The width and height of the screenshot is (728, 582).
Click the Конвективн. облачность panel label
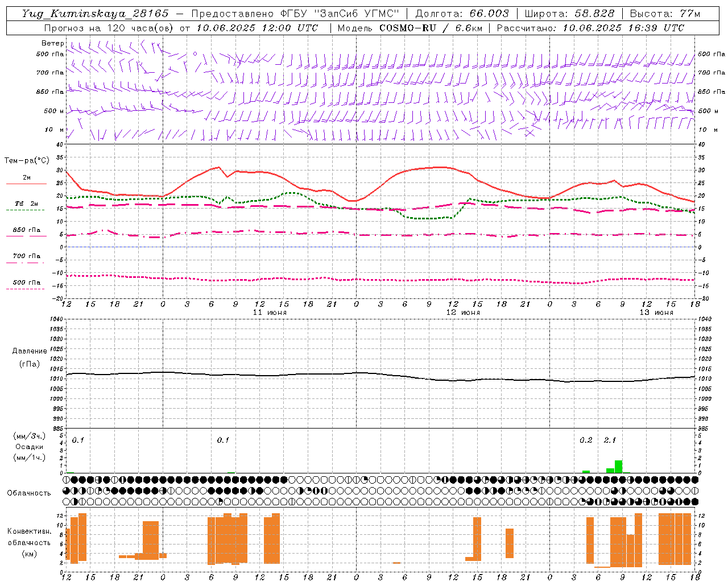pyautogui.click(x=30, y=537)
